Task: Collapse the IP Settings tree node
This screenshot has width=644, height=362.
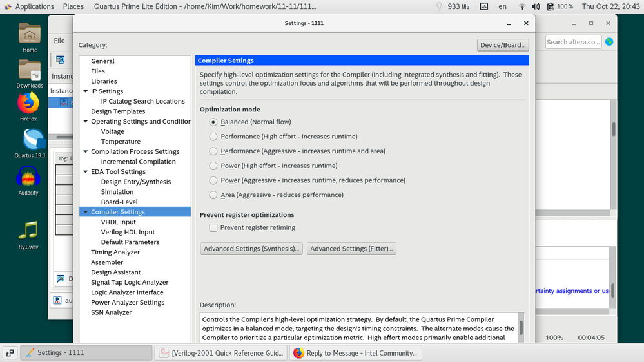Action: click(x=86, y=91)
